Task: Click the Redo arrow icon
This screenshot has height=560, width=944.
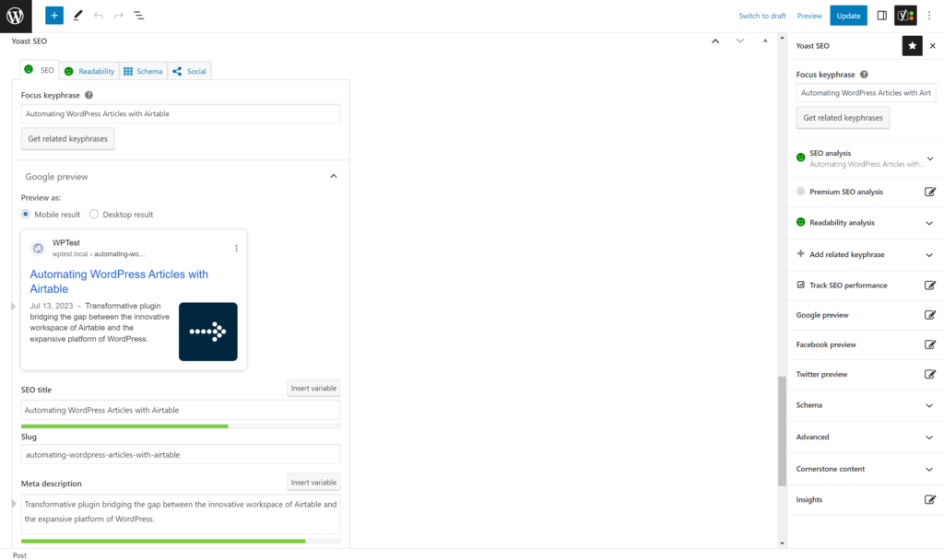Action: (119, 16)
